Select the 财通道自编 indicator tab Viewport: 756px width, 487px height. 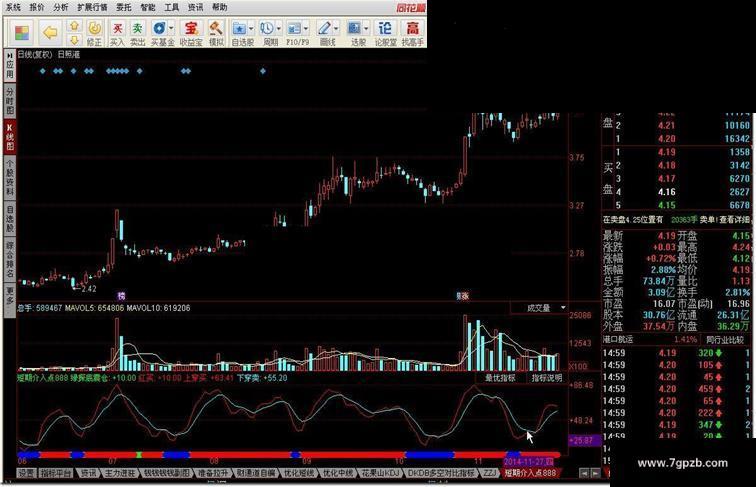coord(255,473)
